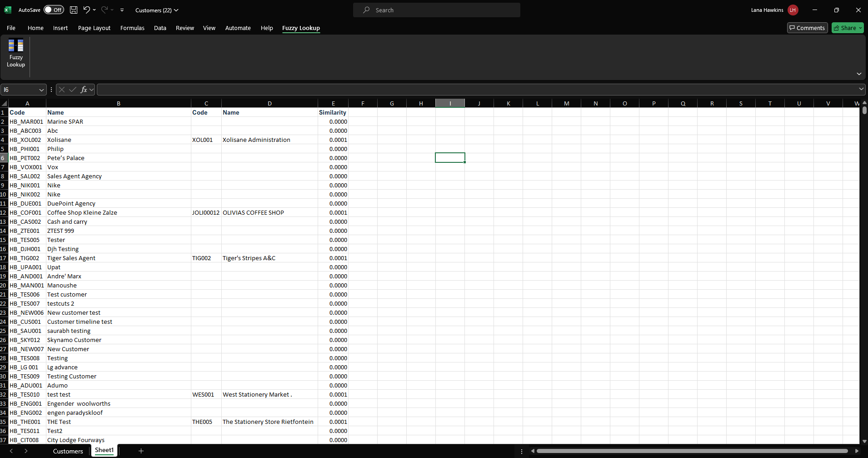Click the Insert Function fx icon

pyautogui.click(x=84, y=90)
